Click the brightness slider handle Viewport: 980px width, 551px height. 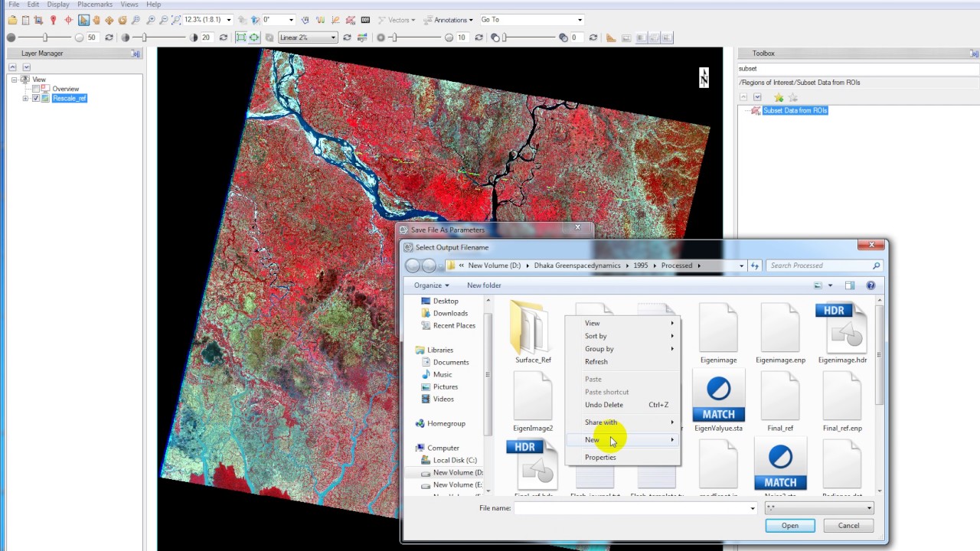pyautogui.click(x=45, y=37)
